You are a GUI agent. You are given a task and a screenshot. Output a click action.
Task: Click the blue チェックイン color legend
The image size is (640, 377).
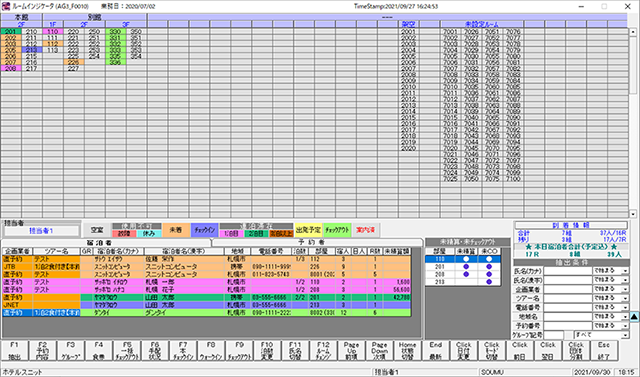point(204,230)
